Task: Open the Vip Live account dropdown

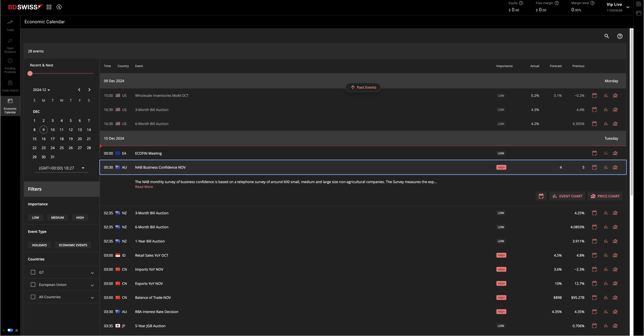Action: (x=628, y=7)
